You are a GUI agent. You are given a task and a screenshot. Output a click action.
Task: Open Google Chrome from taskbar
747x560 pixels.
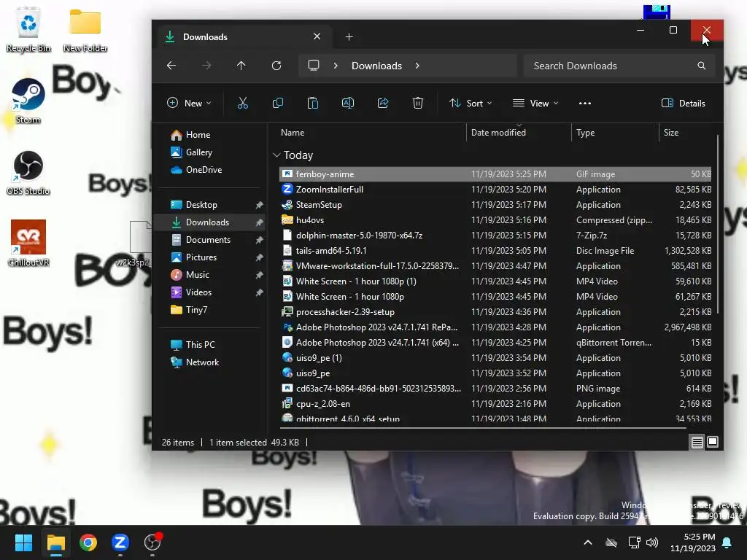88,542
